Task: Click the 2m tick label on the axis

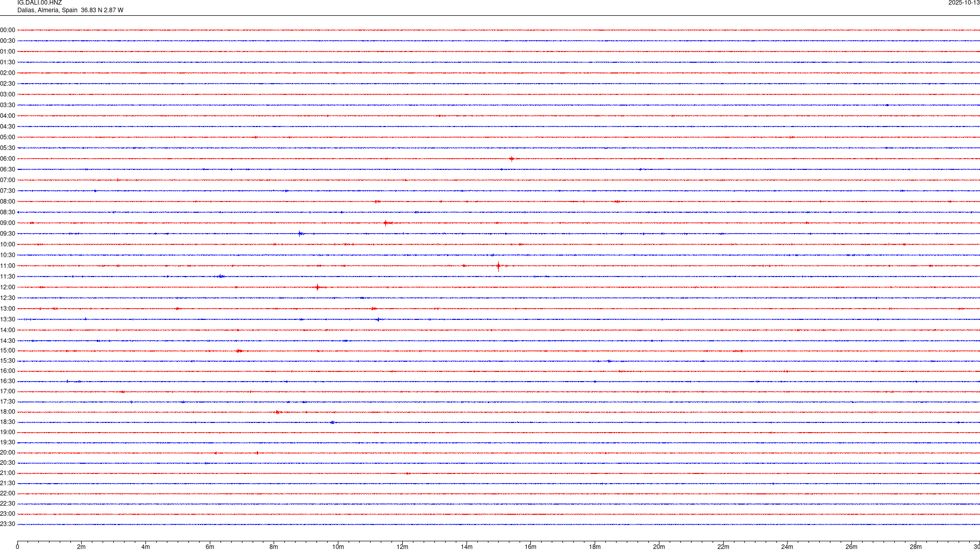Action: [x=81, y=547]
